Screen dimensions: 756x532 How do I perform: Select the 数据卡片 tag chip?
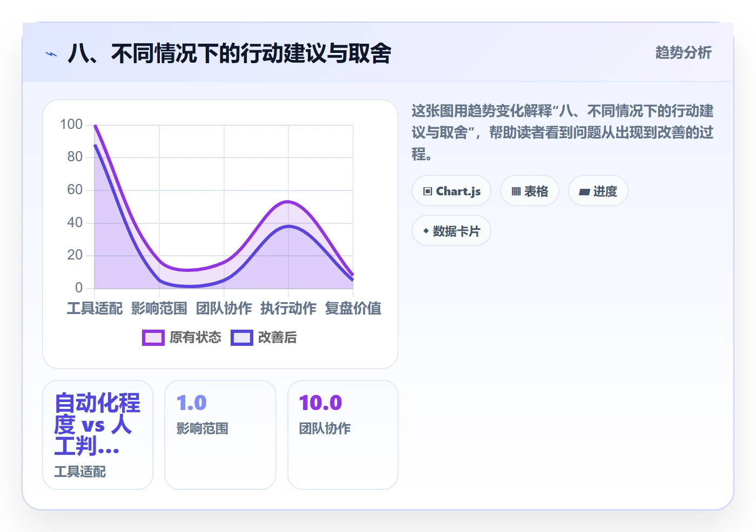(451, 231)
